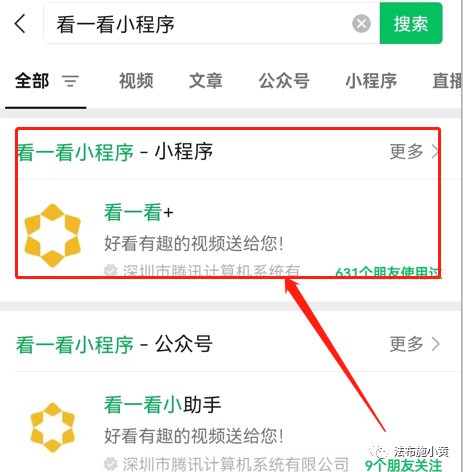The width and height of the screenshot is (463, 472).
Task: Tap the 看一看小助手 official account icon
Action: click(x=53, y=427)
